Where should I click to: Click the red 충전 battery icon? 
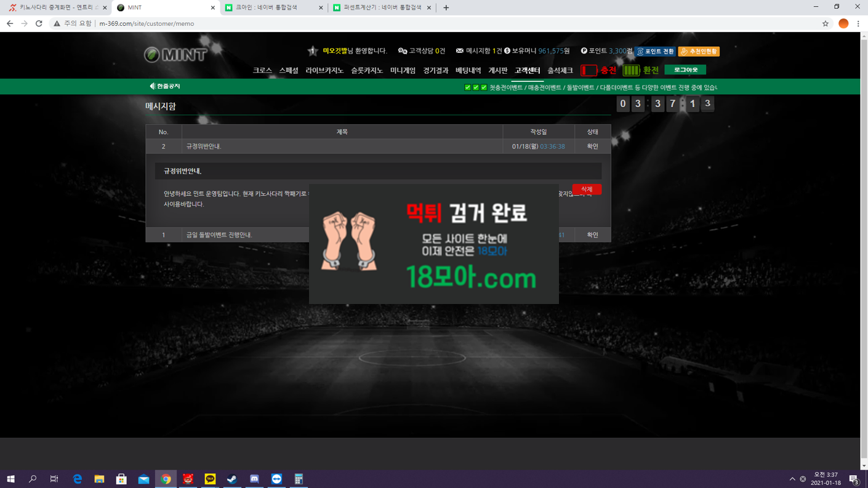(589, 70)
